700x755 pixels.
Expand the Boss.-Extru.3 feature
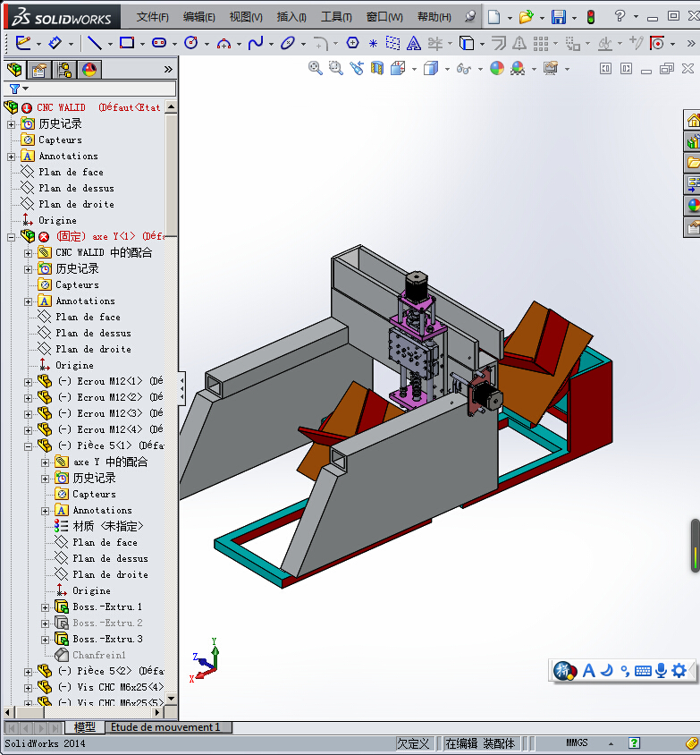pyautogui.click(x=46, y=640)
